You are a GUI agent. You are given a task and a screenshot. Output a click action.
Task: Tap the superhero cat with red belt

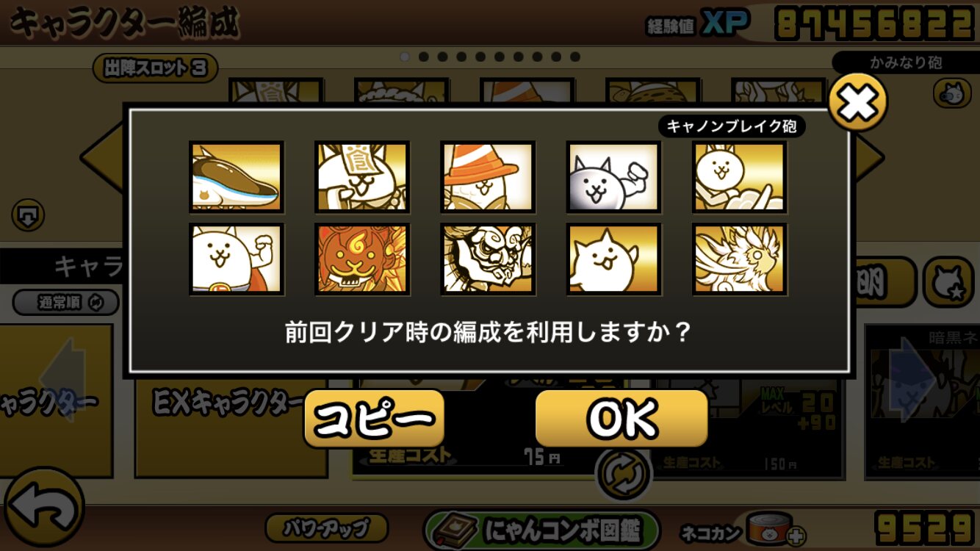237,259
